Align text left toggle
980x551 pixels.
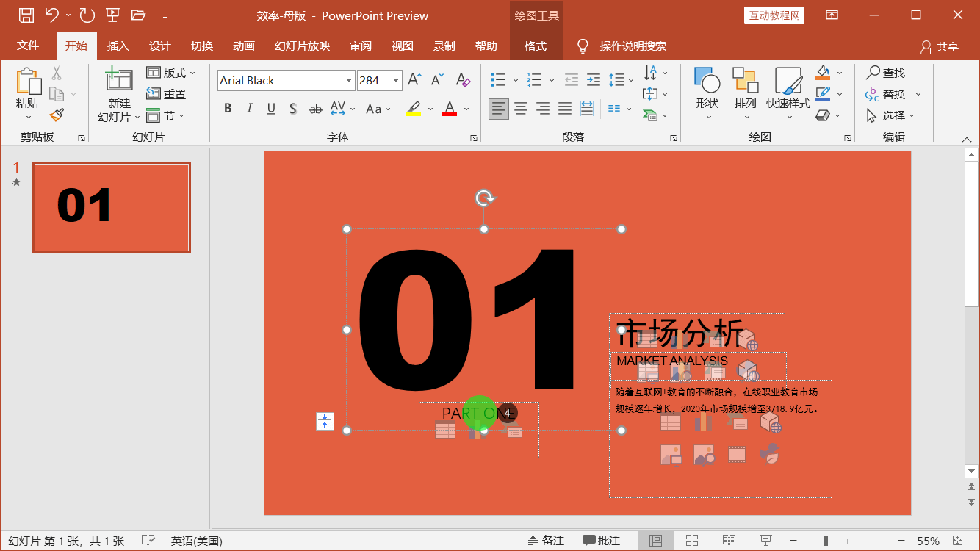[x=499, y=109]
